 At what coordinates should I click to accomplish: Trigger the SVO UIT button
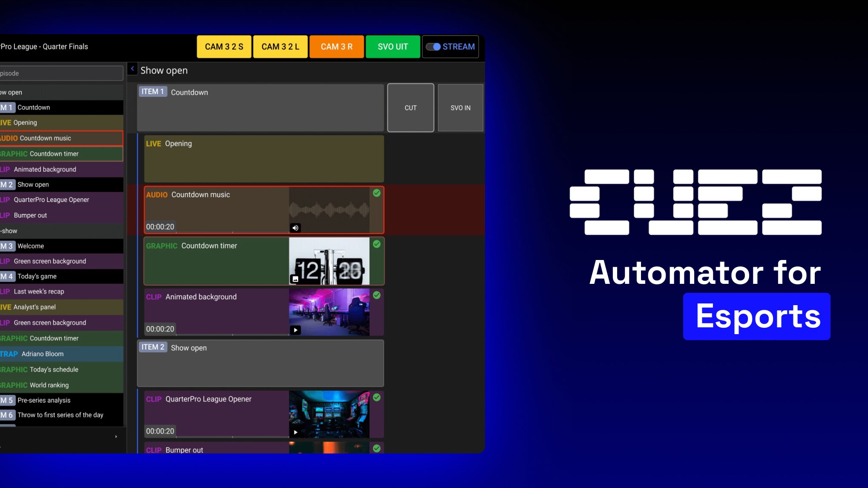(393, 47)
